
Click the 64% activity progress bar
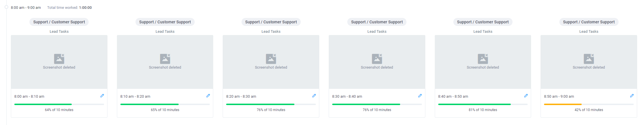[59, 104]
